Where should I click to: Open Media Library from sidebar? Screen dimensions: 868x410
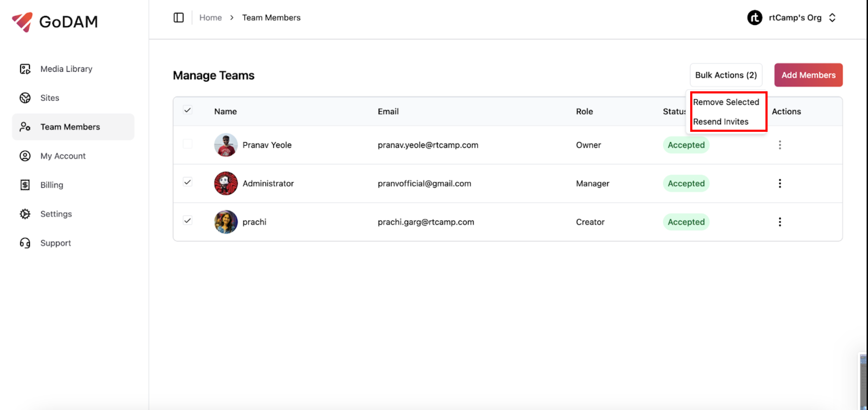tap(66, 69)
